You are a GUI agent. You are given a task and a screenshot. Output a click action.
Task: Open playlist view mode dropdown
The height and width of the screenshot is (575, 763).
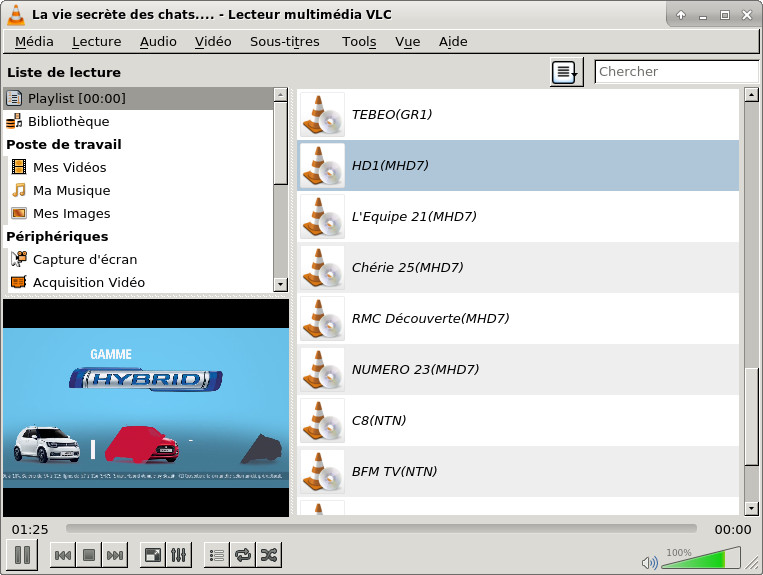tap(566, 72)
